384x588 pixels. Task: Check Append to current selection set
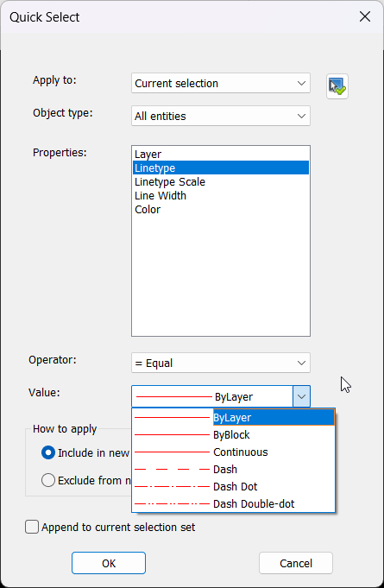point(32,527)
